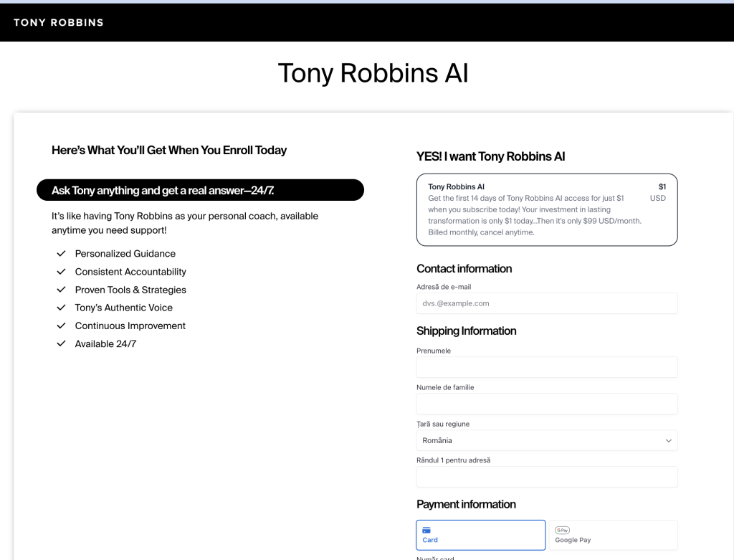Click 'YES! I want Tony Robbins AI' heading
Viewport: 734px width, 560px height.
tap(490, 156)
